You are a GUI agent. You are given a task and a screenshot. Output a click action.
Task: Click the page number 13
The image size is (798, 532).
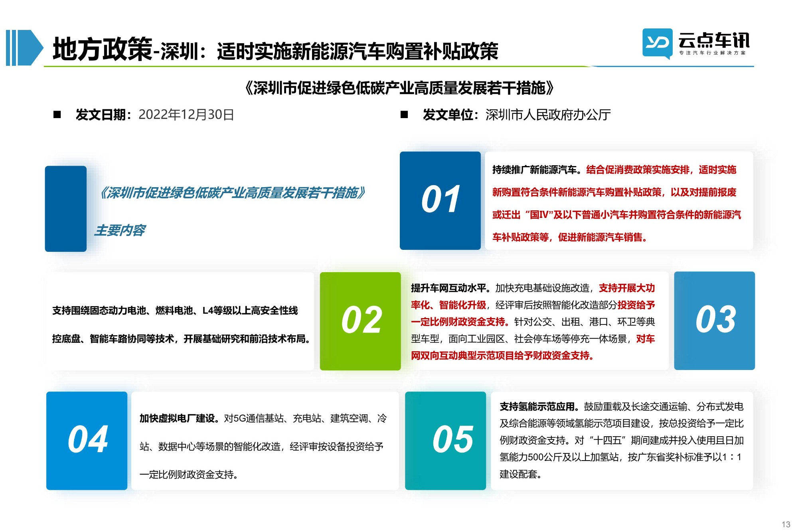pyautogui.click(x=786, y=524)
